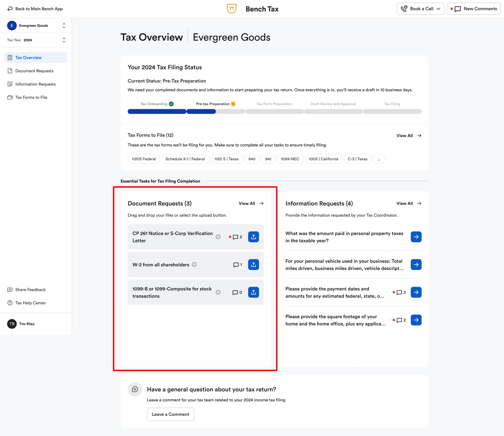Screen dimensions: 504x436
Task: Click the Tax Onboarding completed checkmark
Action: (171, 104)
